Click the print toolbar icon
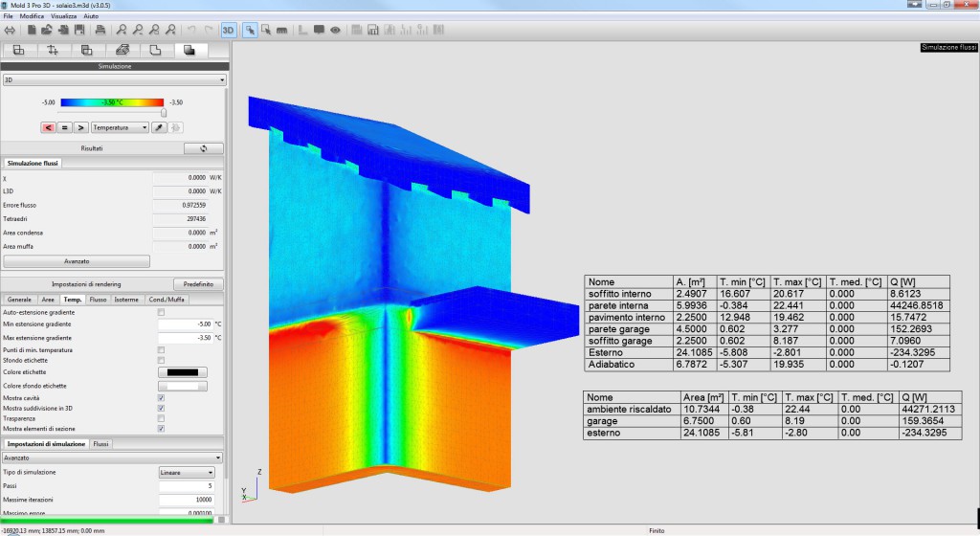Image resolution: width=980 pixels, height=536 pixels. click(100, 30)
